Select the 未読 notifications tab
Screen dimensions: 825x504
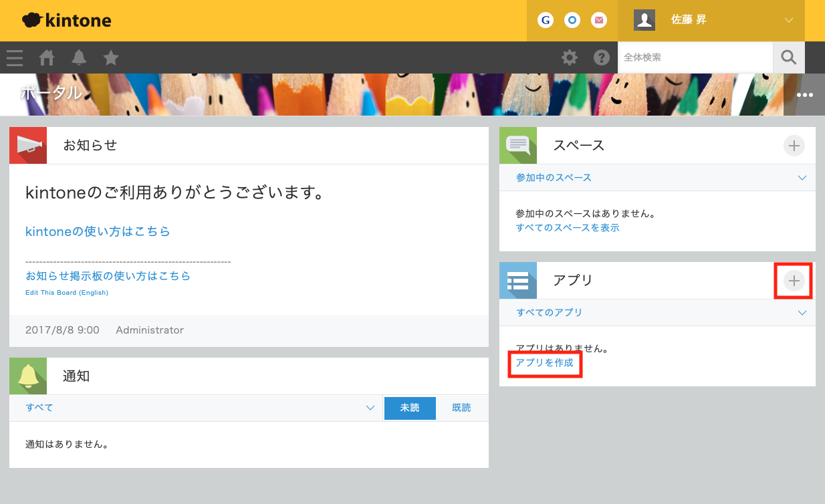410,408
